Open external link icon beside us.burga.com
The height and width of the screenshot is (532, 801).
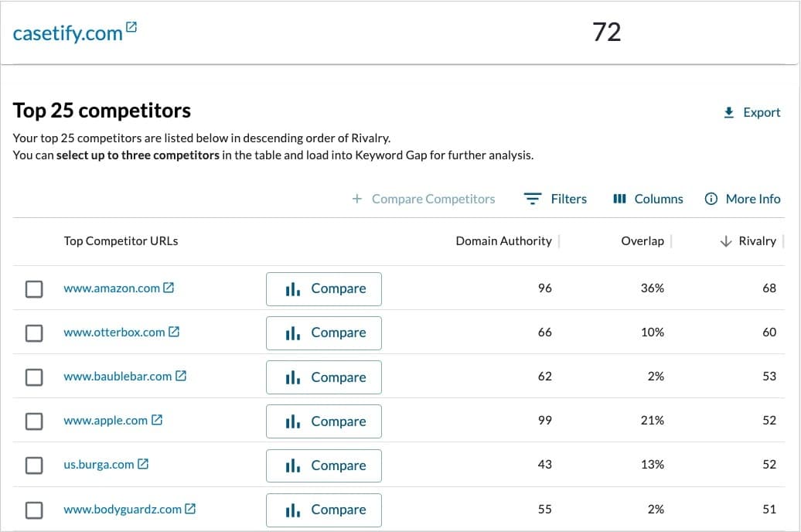pyautogui.click(x=143, y=465)
